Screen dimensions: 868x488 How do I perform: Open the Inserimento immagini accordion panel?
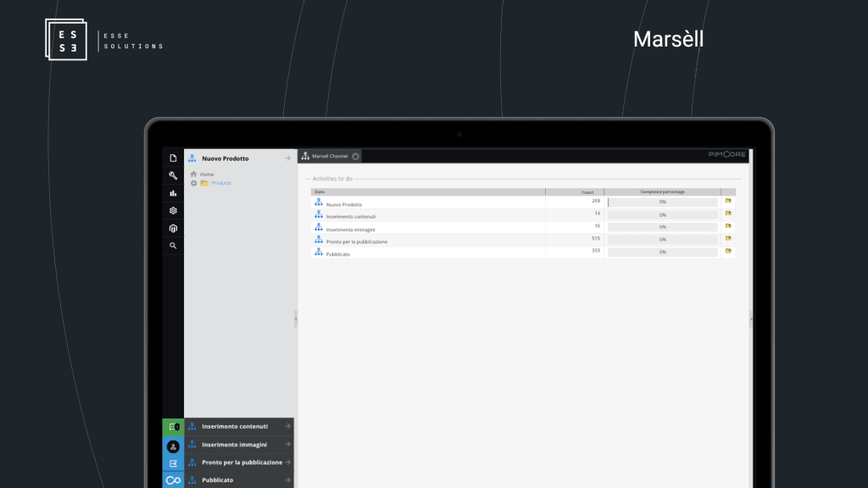click(x=239, y=444)
